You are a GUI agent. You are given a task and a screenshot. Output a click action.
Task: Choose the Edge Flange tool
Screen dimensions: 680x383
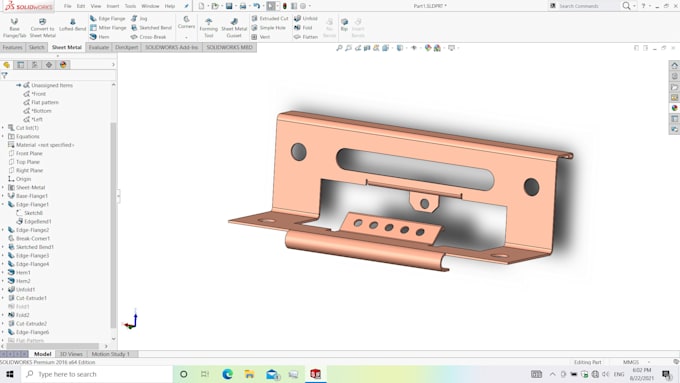pyautogui.click(x=108, y=18)
